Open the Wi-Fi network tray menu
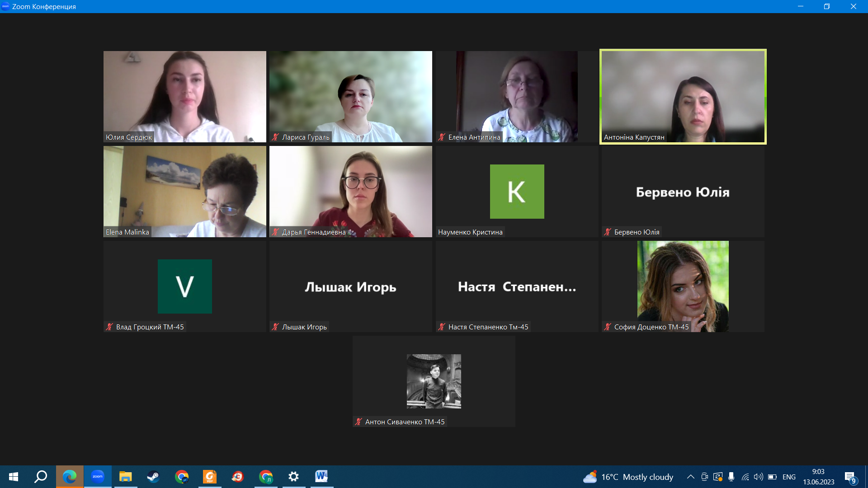Image resolution: width=868 pixels, height=488 pixels. 745,477
